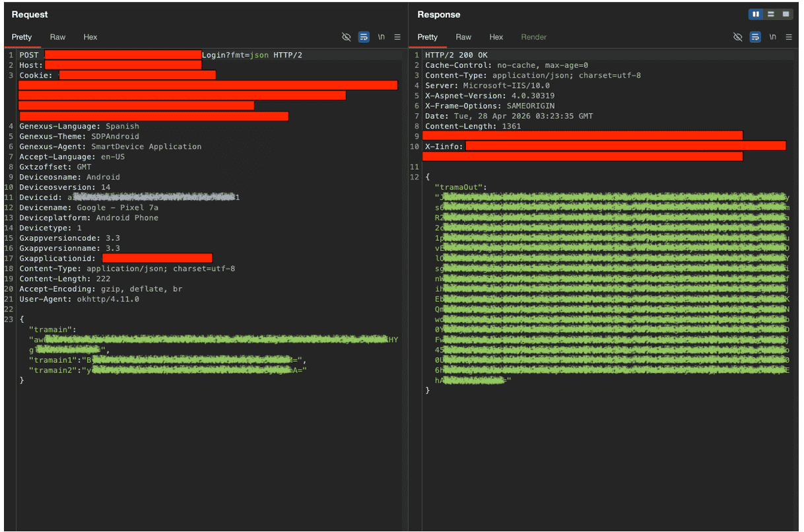The width and height of the screenshot is (804, 532).
Task: Toggle word wrap in the Response pane
Action: tap(756, 37)
